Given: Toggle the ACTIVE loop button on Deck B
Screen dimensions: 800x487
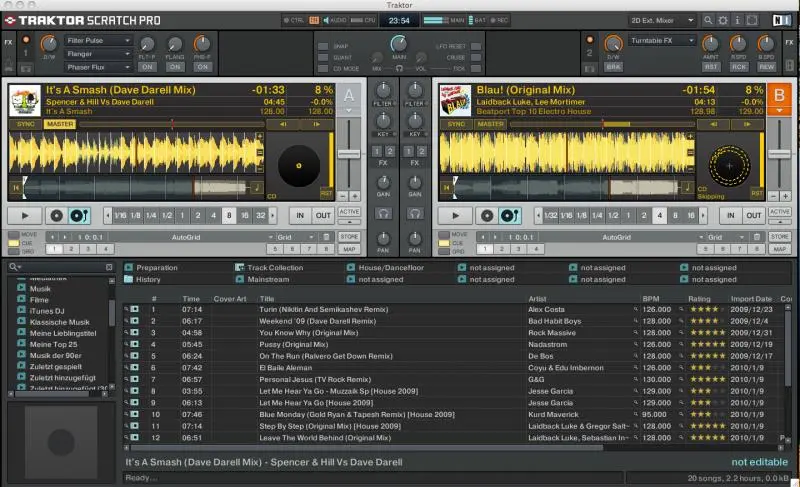Looking at the screenshot, I should tap(779, 212).
